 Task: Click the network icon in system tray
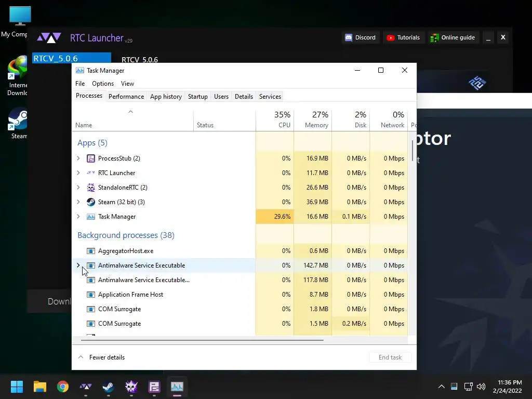pyautogui.click(x=468, y=387)
